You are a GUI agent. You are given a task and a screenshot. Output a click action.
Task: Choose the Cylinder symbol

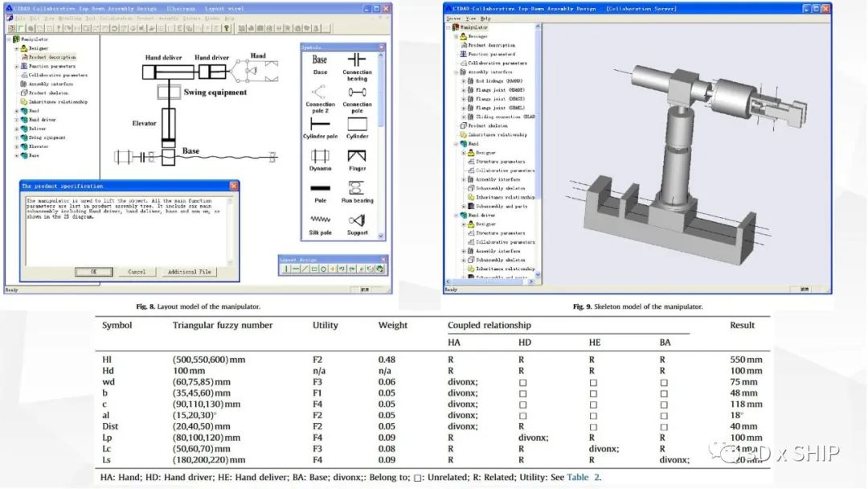[357, 129]
